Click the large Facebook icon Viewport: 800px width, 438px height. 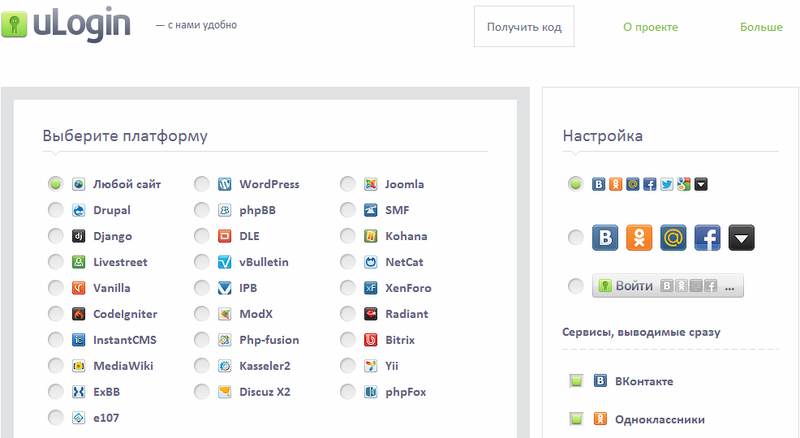tap(707, 237)
